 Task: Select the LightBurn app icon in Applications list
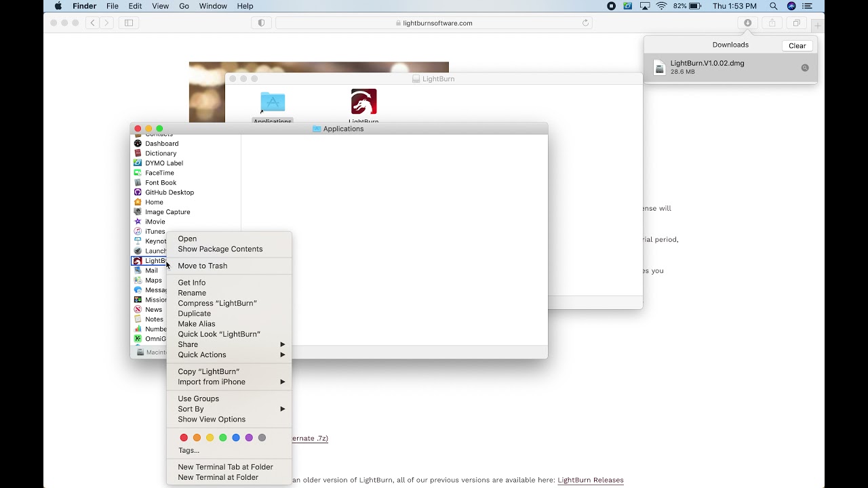[138, 261]
